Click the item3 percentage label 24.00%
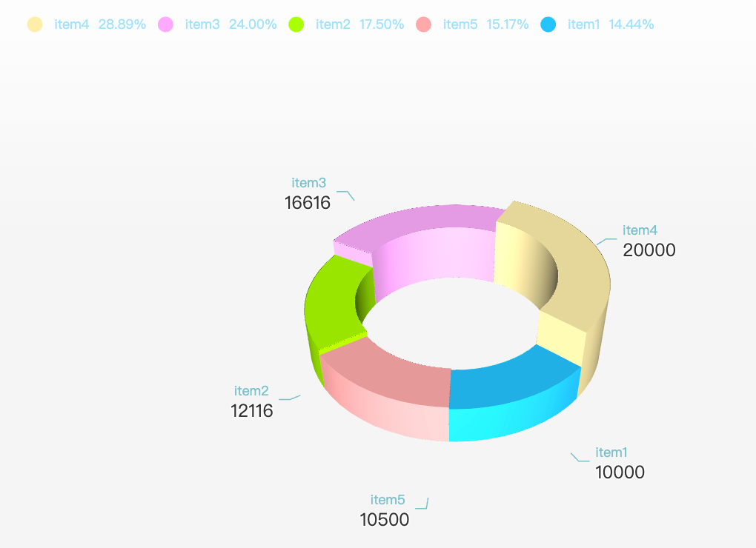The width and height of the screenshot is (756, 548). [x=254, y=24]
